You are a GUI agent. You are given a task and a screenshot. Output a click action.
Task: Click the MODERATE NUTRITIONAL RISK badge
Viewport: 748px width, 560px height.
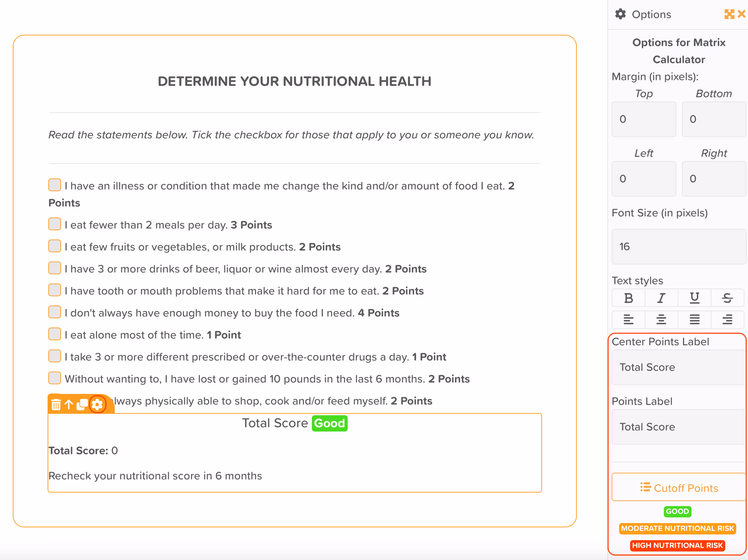click(x=677, y=528)
